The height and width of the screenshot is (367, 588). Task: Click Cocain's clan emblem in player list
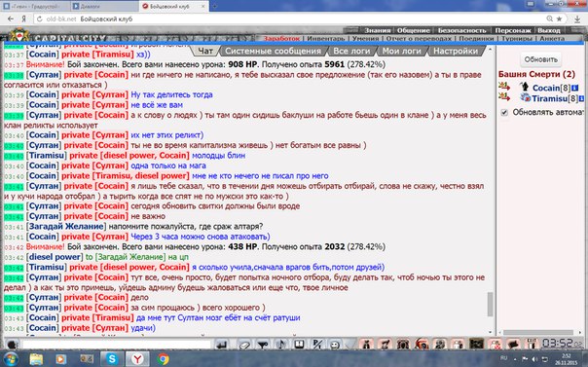coord(525,88)
